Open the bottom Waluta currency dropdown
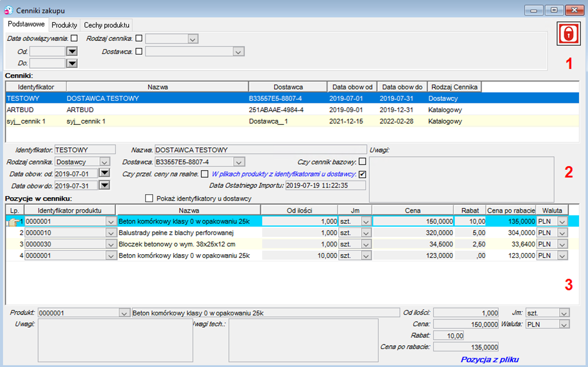Screen dimensions: 588x367 tap(564, 324)
